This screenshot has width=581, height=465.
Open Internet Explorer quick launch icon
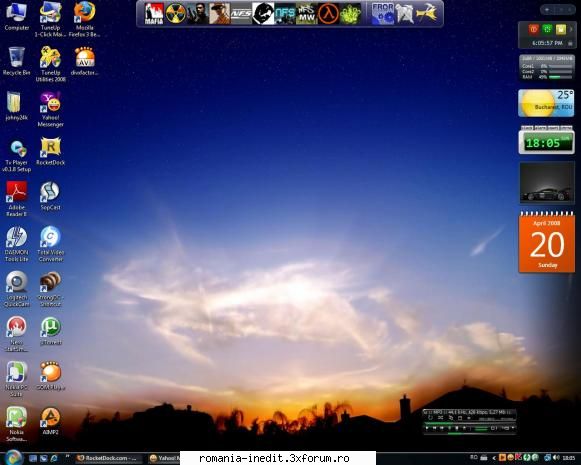(x=54, y=458)
